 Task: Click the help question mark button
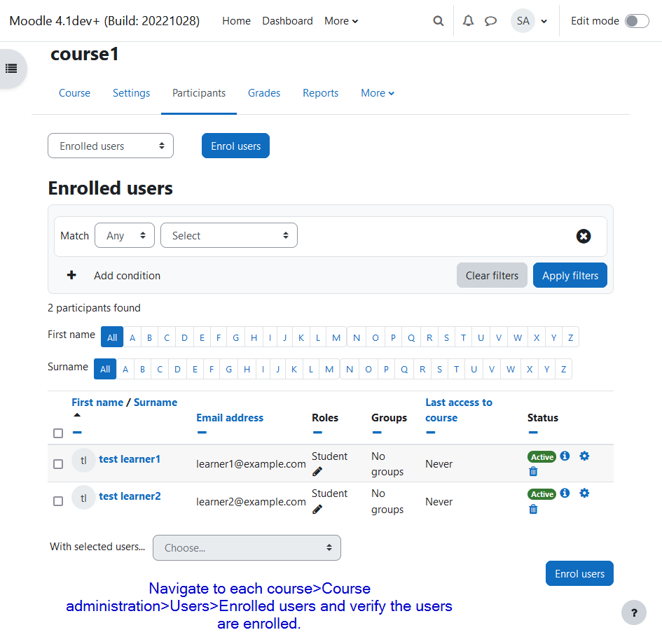pos(633,612)
